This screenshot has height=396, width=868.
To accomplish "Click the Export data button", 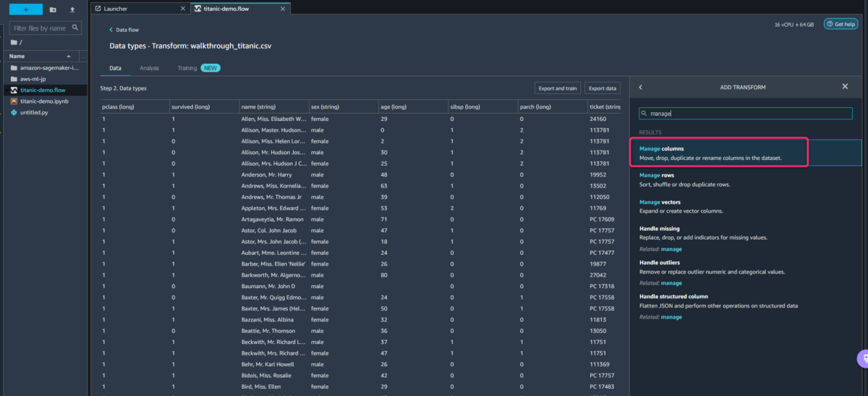I will (x=603, y=88).
